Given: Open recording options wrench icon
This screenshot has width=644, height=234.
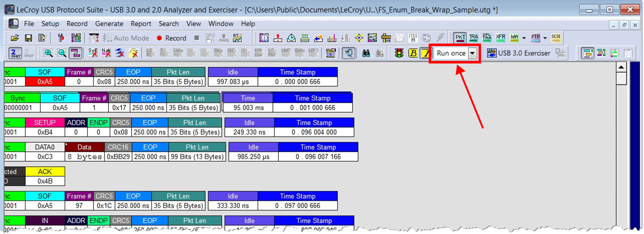Looking at the screenshot, I should (61, 38).
